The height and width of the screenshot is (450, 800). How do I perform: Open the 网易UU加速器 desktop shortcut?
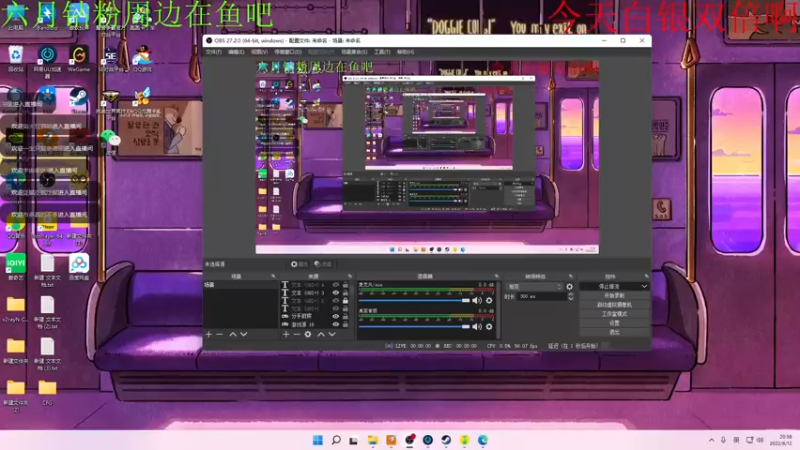pyautogui.click(x=47, y=61)
